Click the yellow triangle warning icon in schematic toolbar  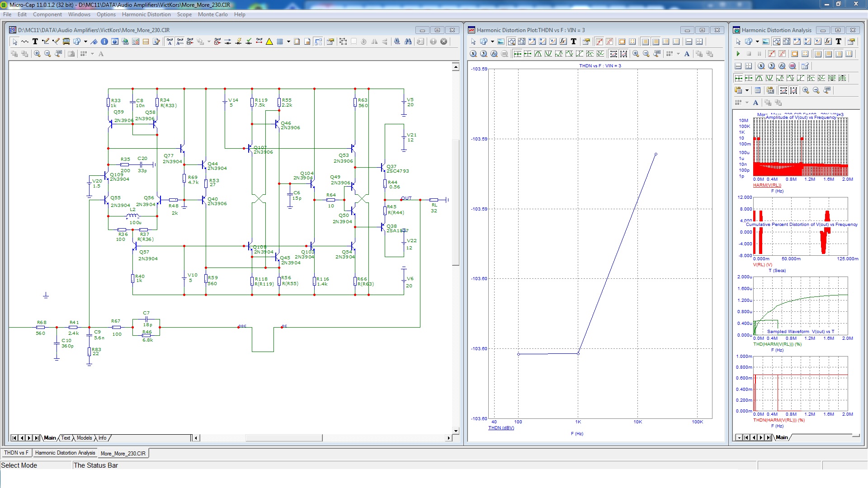(x=269, y=42)
